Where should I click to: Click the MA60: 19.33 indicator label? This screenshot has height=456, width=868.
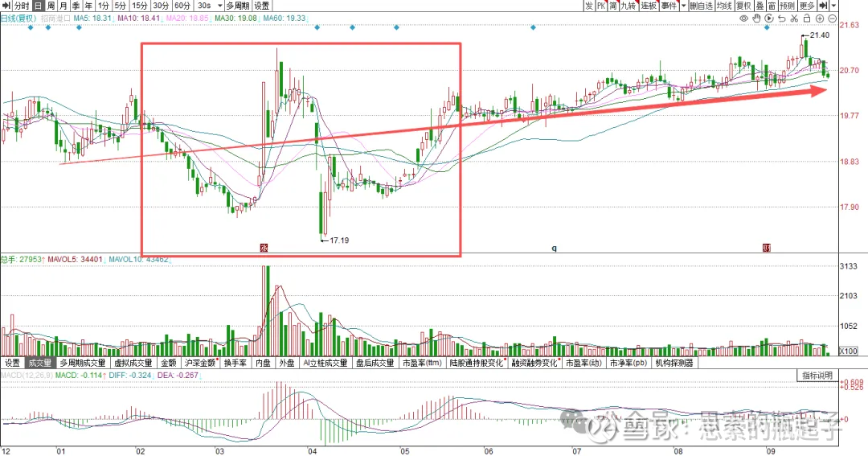(285, 18)
